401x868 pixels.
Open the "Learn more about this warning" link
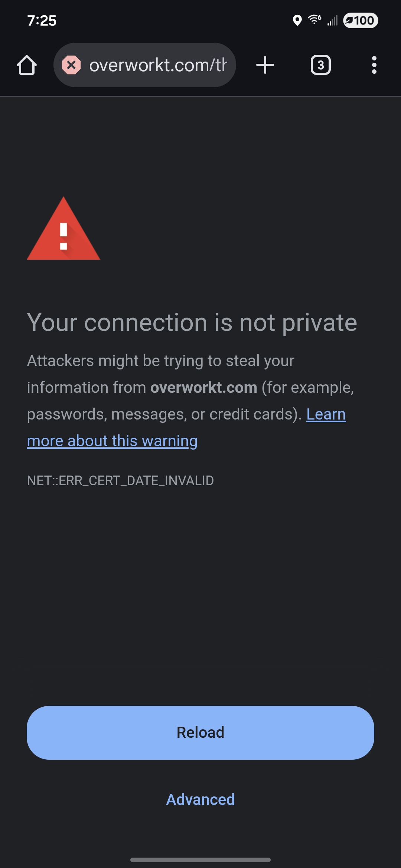click(x=112, y=441)
